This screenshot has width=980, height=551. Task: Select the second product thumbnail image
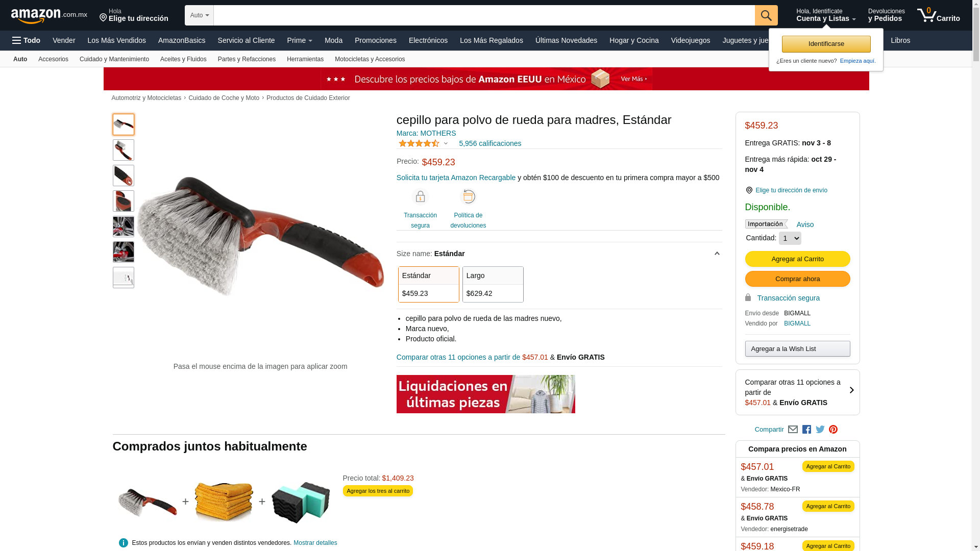pyautogui.click(x=124, y=150)
